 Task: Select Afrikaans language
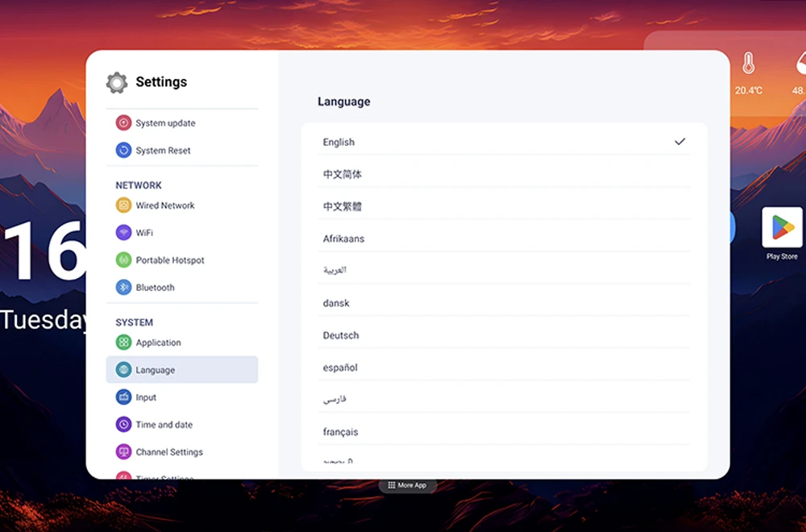click(x=504, y=239)
